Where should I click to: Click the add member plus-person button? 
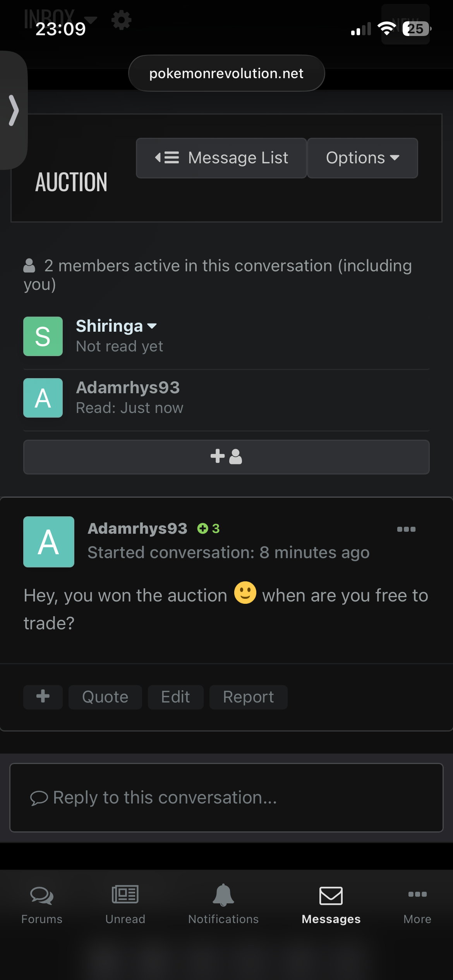(226, 457)
